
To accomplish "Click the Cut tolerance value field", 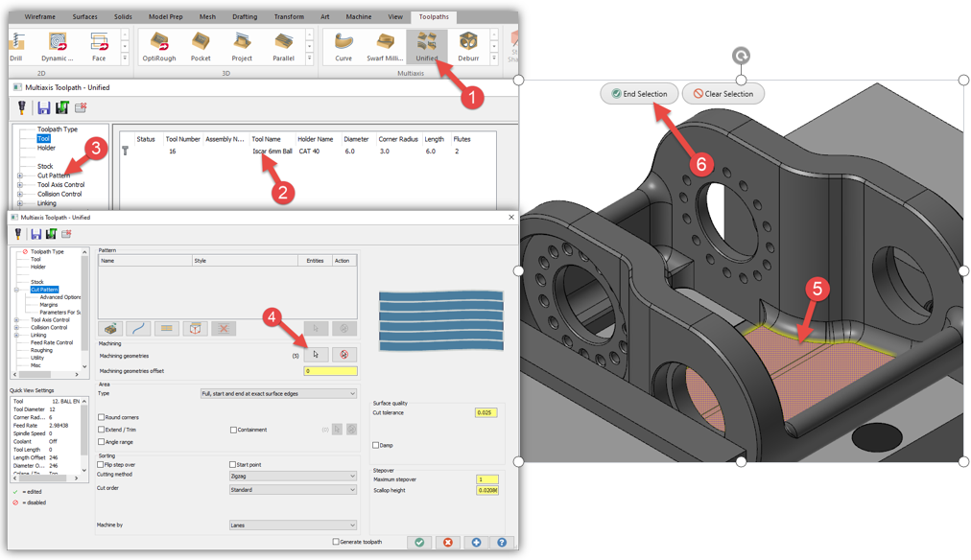I will pyautogui.click(x=485, y=412).
